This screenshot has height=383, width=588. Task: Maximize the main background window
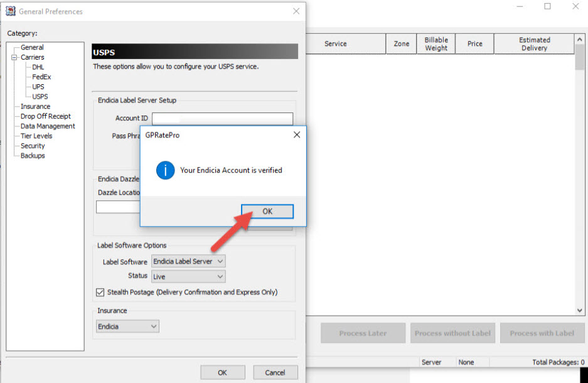[x=547, y=6]
